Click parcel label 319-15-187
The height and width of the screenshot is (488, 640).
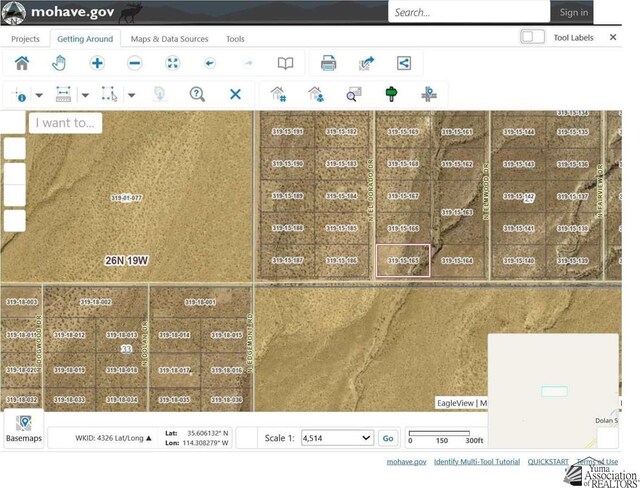(x=287, y=260)
